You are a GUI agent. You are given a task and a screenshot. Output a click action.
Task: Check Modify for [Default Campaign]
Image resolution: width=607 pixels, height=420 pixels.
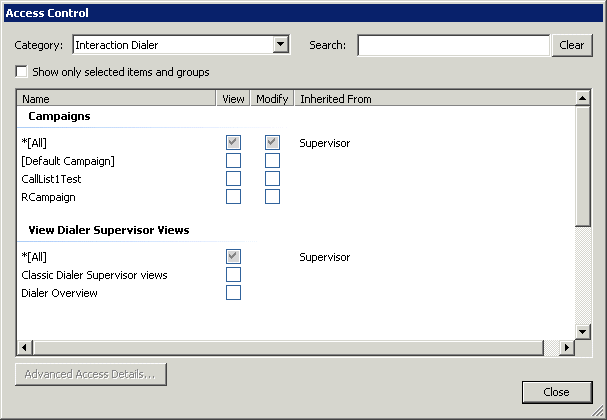point(273,161)
